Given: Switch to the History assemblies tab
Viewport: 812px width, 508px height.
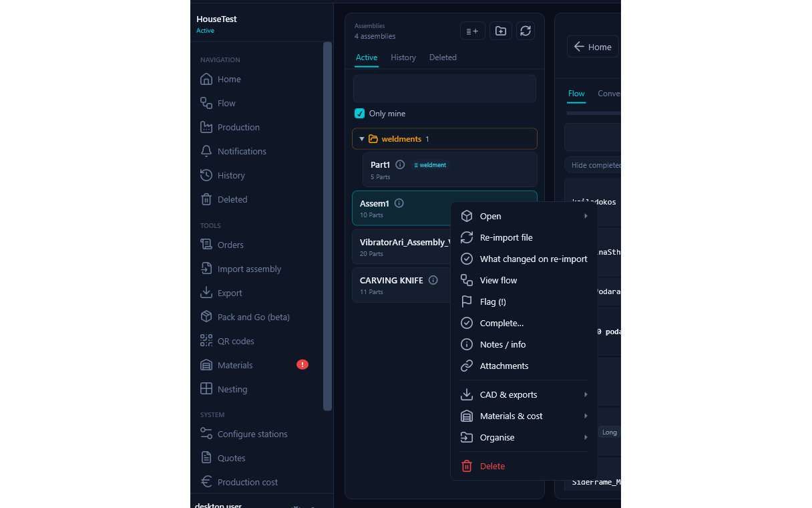Looking at the screenshot, I should pos(403,57).
